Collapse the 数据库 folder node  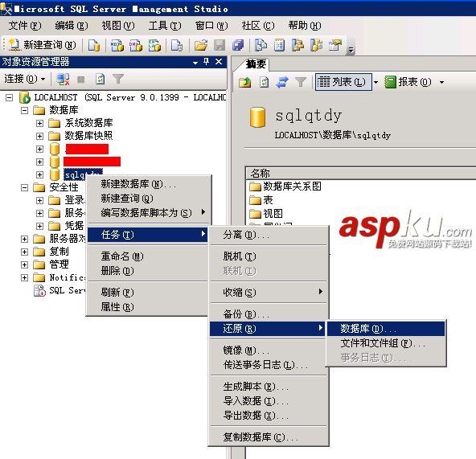(25, 110)
